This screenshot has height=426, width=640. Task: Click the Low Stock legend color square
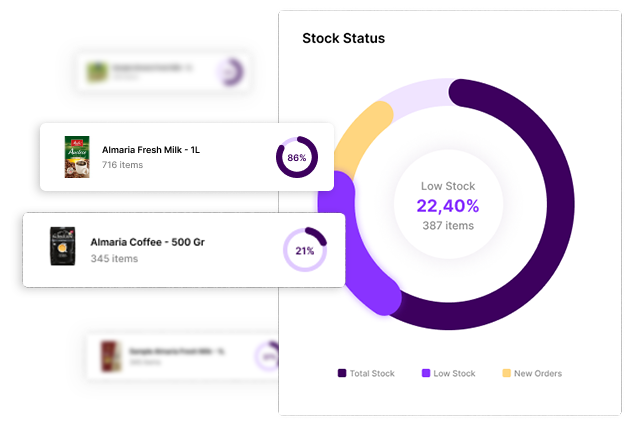point(426,373)
